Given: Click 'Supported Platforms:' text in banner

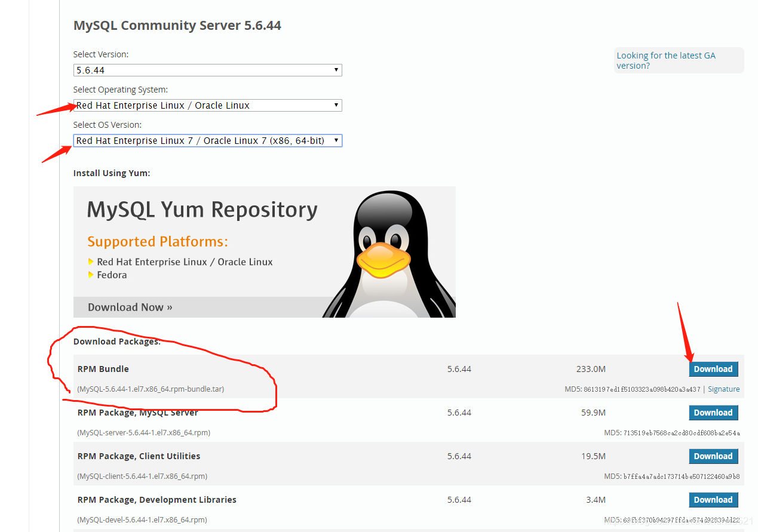Looking at the screenshot, I should (158, 242).
